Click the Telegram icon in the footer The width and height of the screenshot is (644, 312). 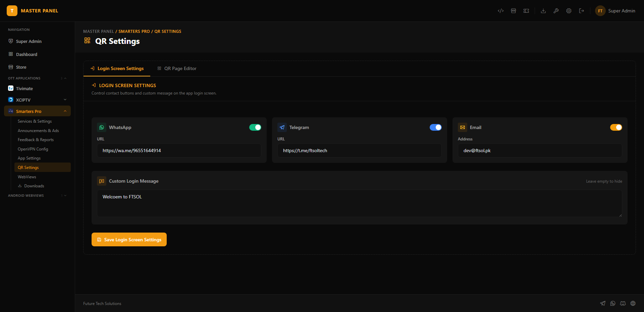point(603,303)
